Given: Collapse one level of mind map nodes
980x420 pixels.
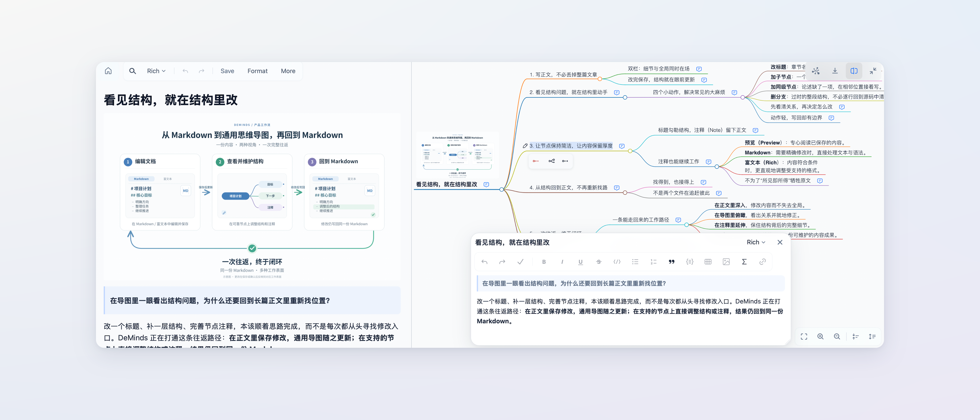Looking at the screenshot, I should click(x=856, y=337).
